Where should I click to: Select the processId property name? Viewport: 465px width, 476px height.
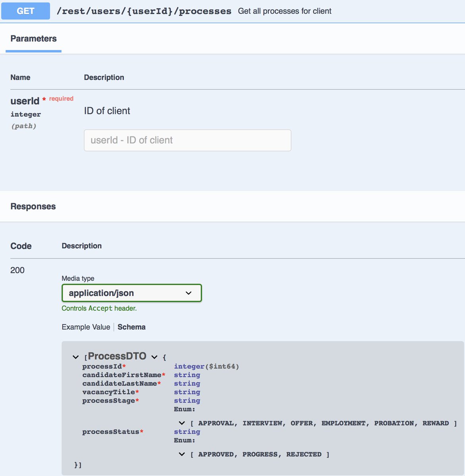pos(102,367)
